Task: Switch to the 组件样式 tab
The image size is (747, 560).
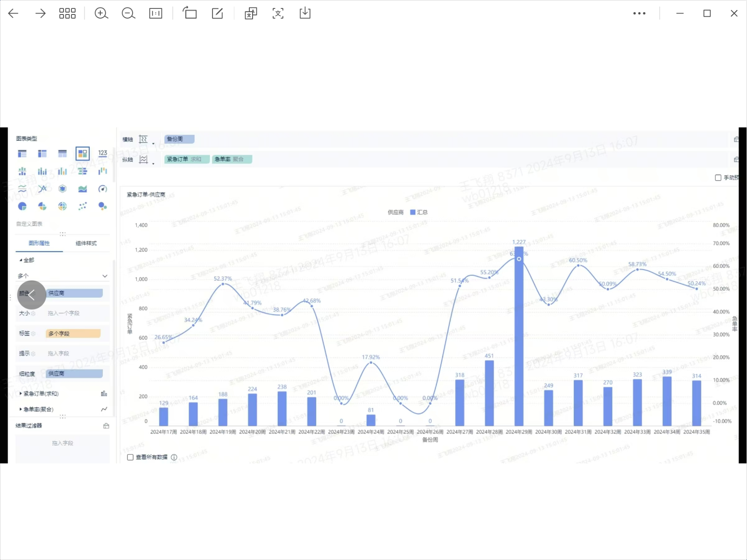Action: coord(86,243)
